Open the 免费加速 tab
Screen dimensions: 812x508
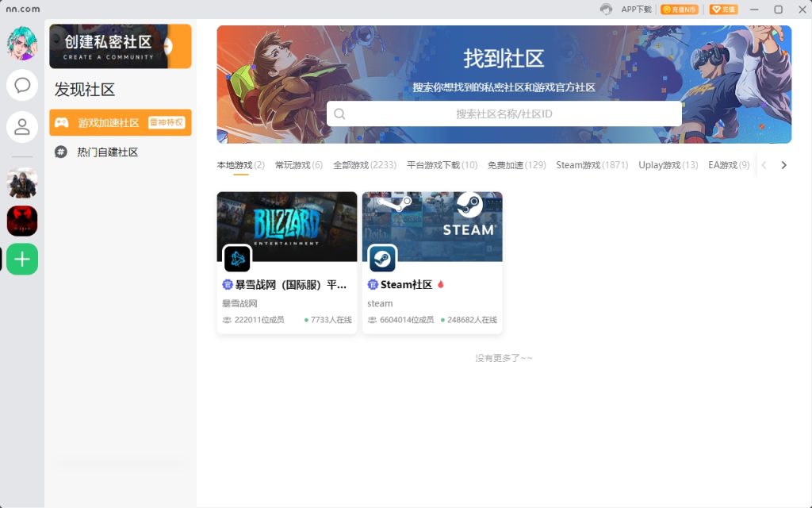pyautogui.click(x=517, y=165)
